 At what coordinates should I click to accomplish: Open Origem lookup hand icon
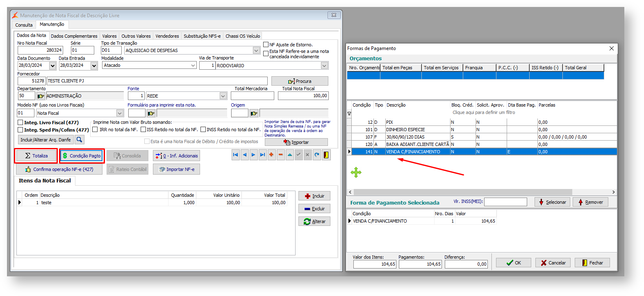pyautogui.click(x=254, y=113)
